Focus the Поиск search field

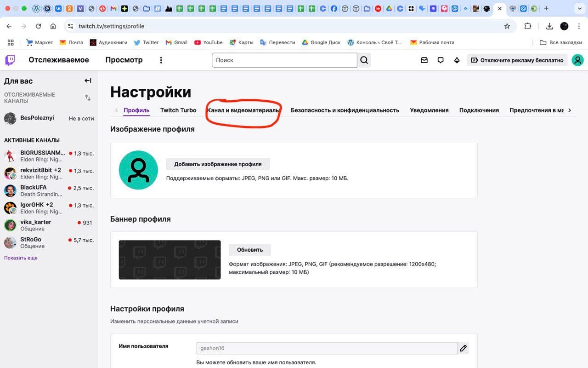(284, 60)
